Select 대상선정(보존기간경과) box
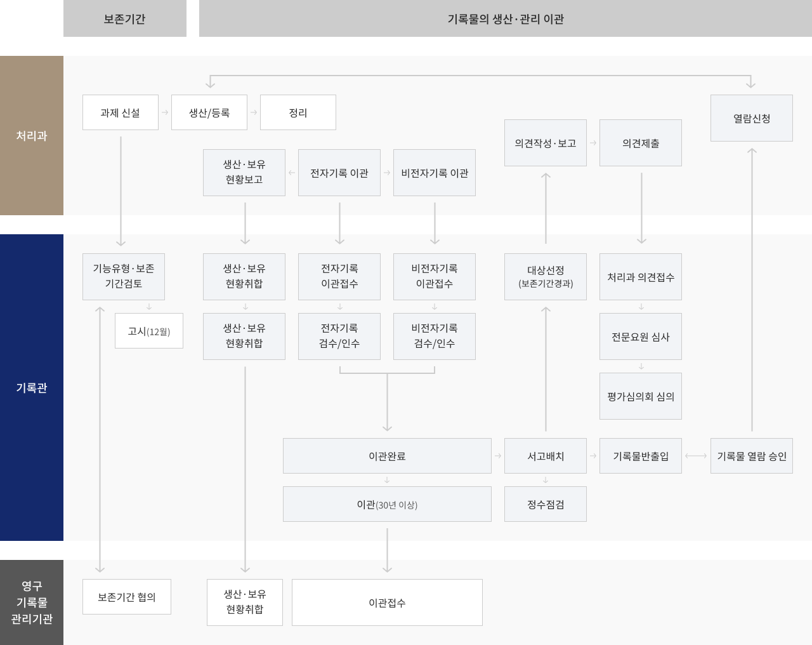This screenshot has height=645, width=812. [546, 277]
